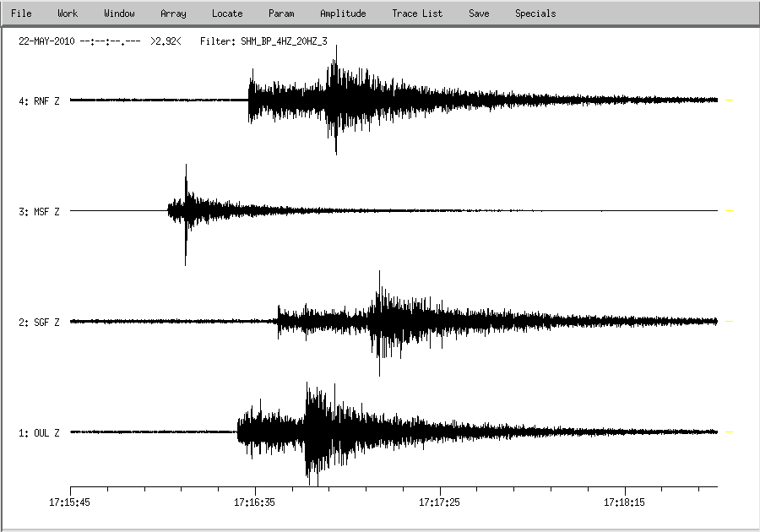This screenshot has height=532, width=760.
Task: Select trace label 4: RNF Z
Action: coord(39,100)
